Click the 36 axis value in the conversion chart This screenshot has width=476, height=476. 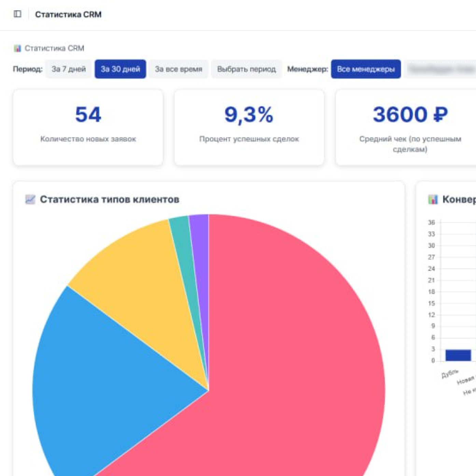[x=432, y=223]
